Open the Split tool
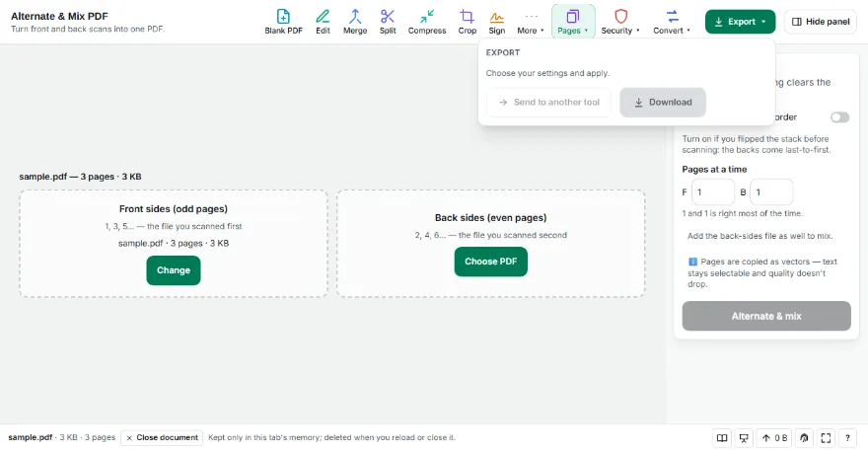This screenshot has width=868, height=451. 388,22
